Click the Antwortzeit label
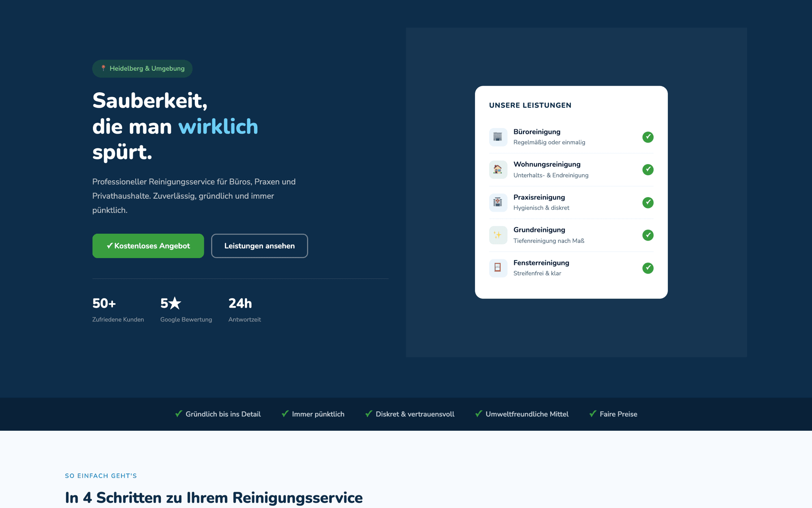Screen dimensions: 812x508 244,319
